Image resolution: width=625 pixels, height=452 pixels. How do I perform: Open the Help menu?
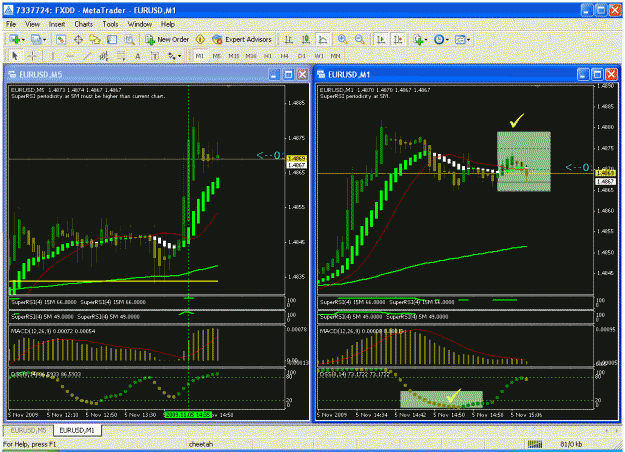(x=168, y=24)
